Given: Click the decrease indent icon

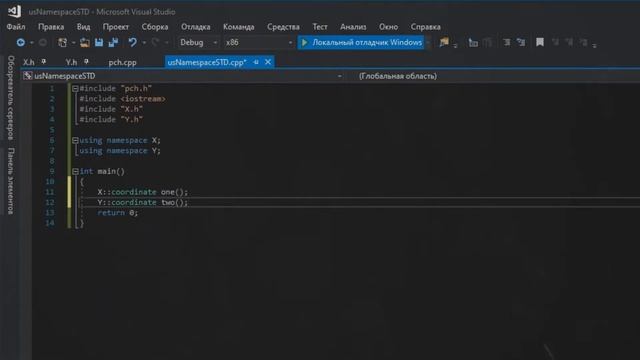Looking at the screenshot, I should pyautogui.click(x=507, y=42).
